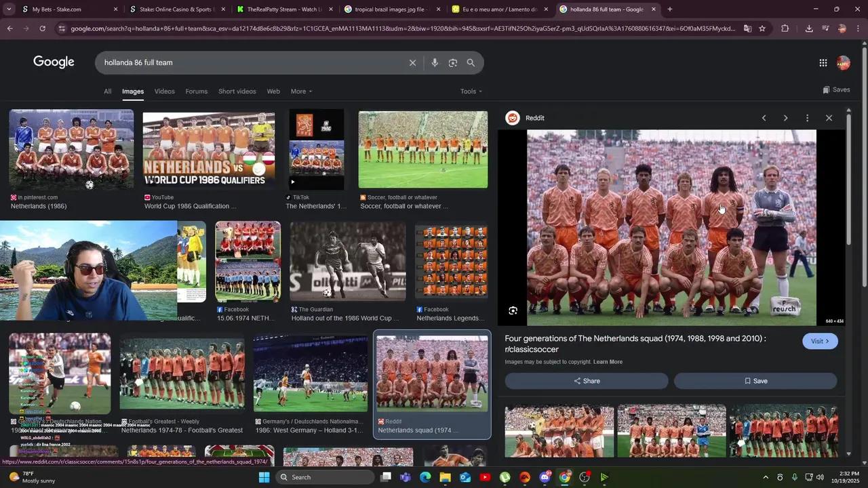868x488 pixels.
Task: Switch to the Videos search tab
Action: [x=164, y=91]
